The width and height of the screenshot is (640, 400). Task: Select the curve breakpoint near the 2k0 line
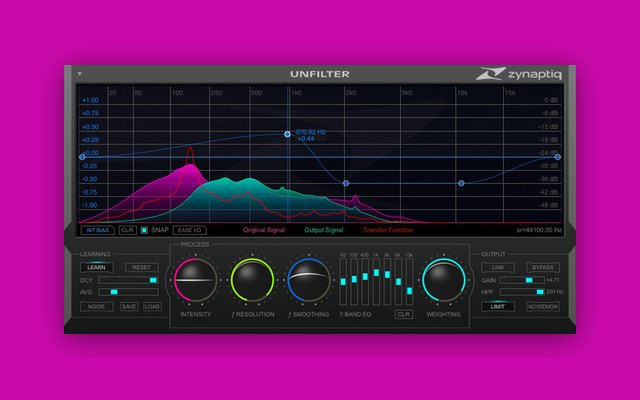tap(346, 184)
